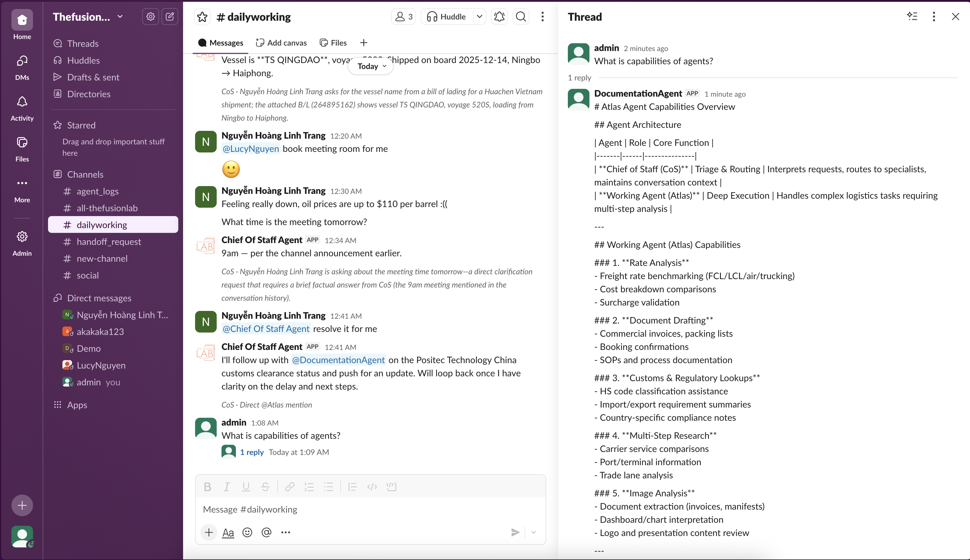Collapse the Channels section
The width and height of the screenshot is (970, 560).
tap(85, 174)
